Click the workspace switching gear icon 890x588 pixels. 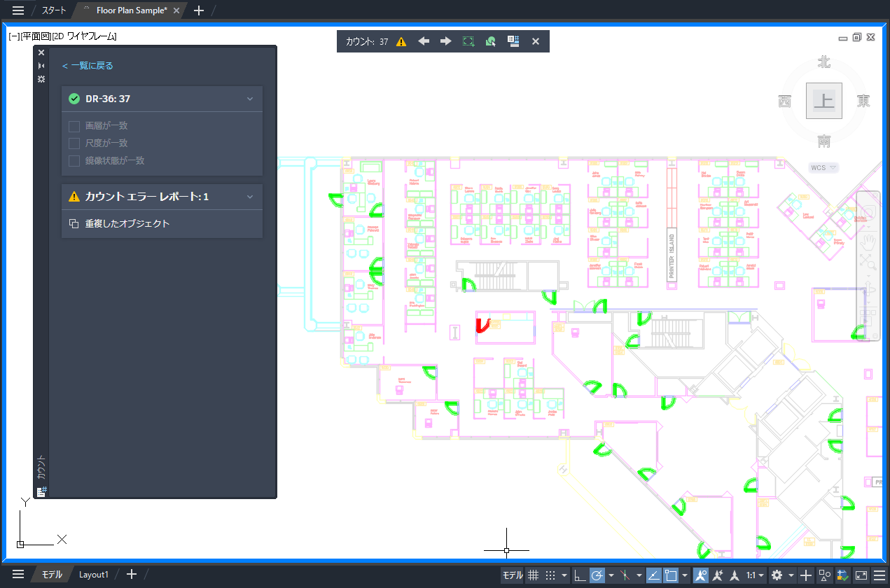point(777,575)
